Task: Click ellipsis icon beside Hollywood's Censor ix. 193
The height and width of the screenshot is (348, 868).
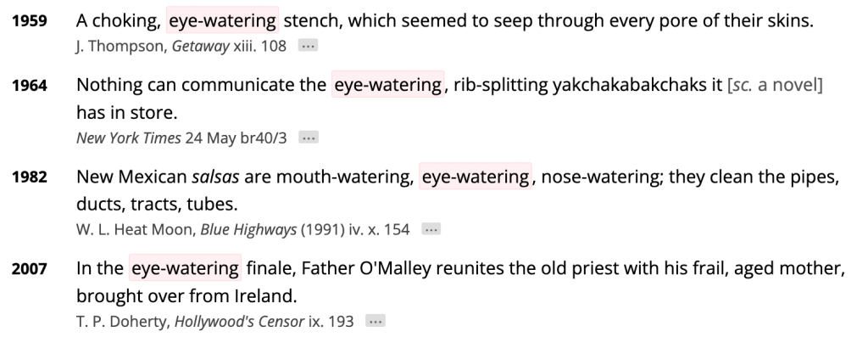Action: 376,321
